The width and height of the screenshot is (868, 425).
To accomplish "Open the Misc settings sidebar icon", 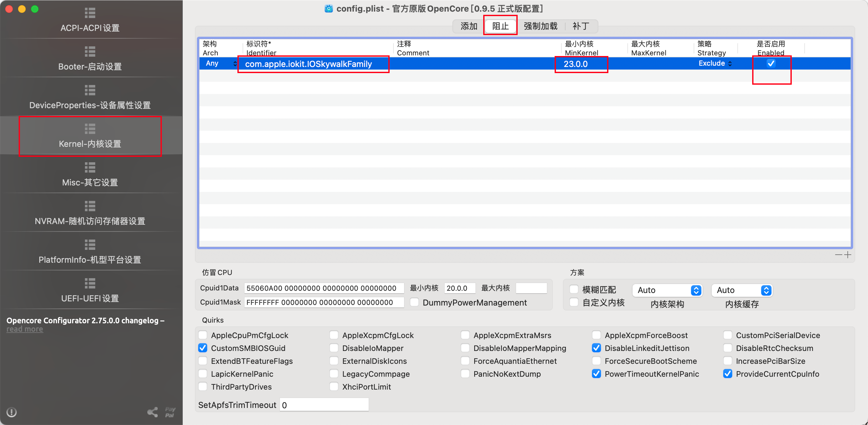I will click(90, 167).
